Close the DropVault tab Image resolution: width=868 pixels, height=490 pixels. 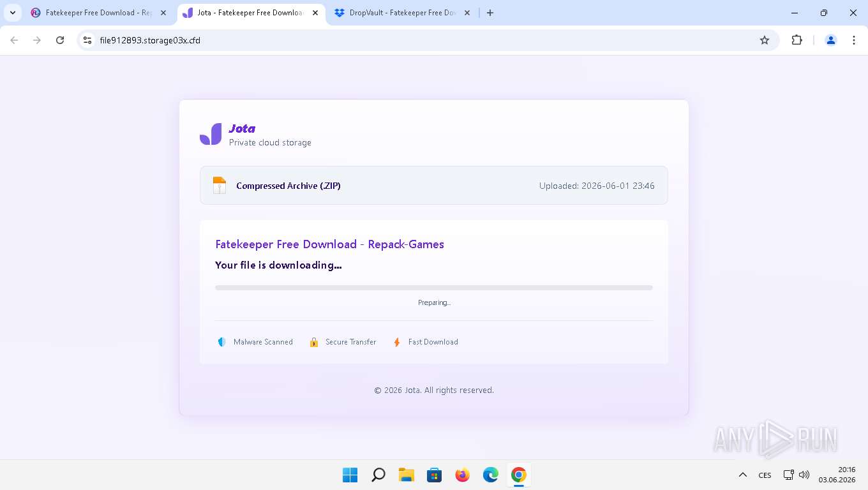point(467,13)
